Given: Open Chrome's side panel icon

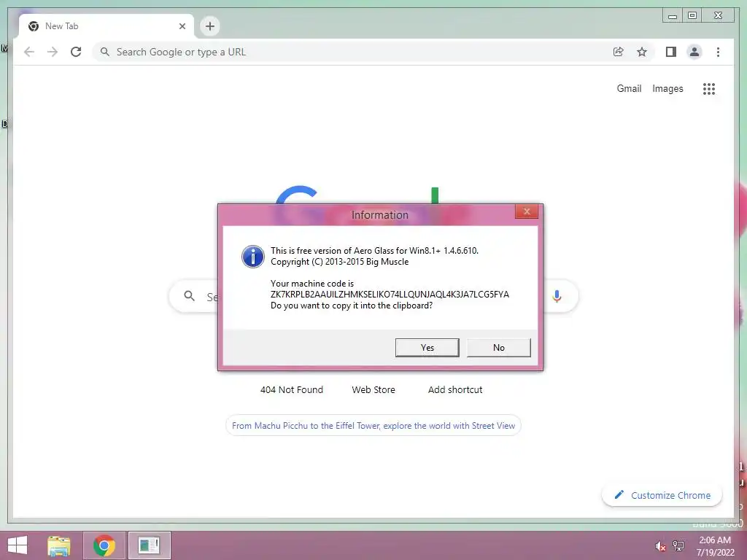Looking at the screenshot, I should point(671,52).
